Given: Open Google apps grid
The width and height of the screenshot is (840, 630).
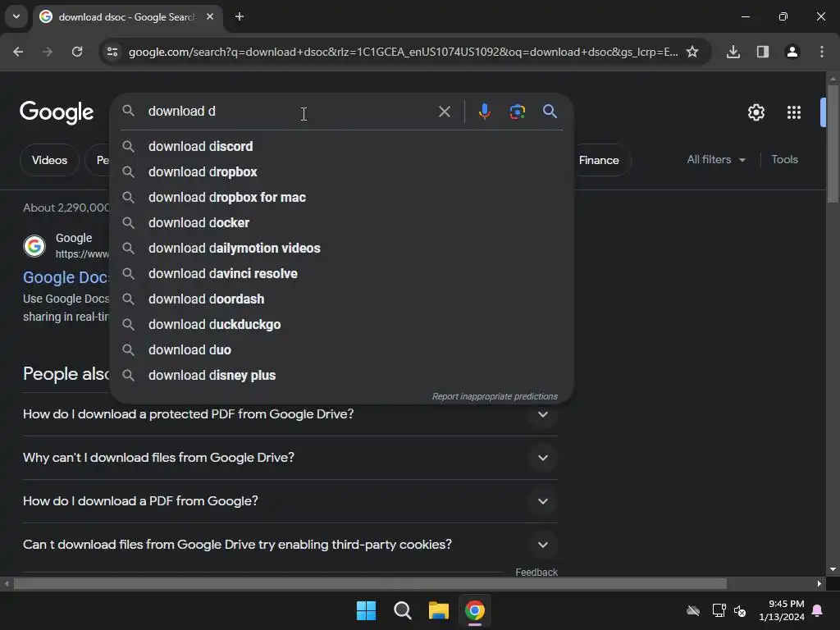Looking at the screenshot, I should (x=794, y=112).
